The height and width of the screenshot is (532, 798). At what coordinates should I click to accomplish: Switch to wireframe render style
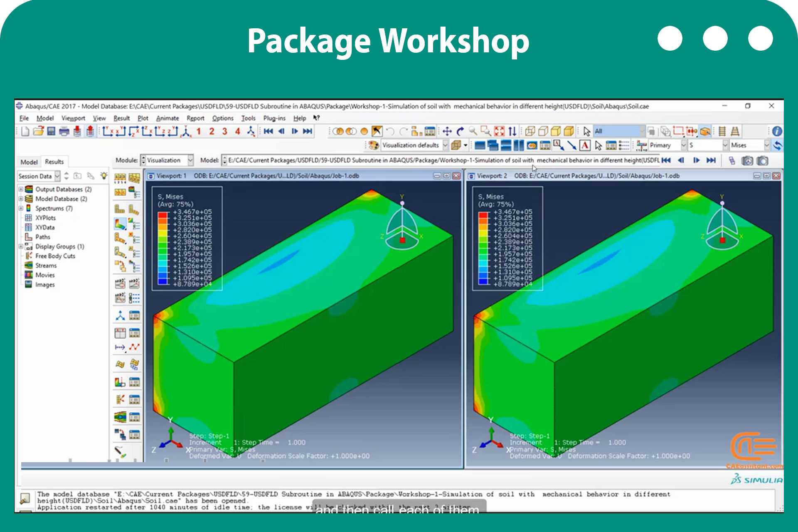(x=530, y=131)
